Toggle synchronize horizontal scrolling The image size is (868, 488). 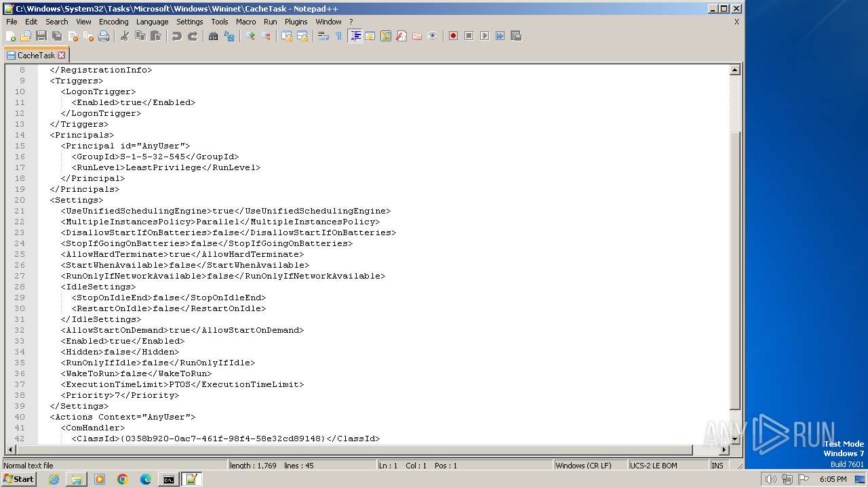[302, 36]
